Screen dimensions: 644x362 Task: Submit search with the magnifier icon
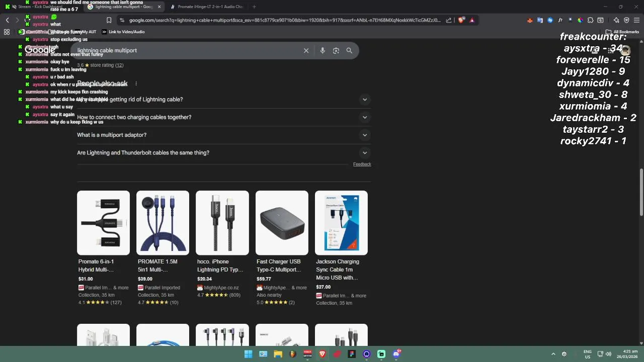coord(349,50)
